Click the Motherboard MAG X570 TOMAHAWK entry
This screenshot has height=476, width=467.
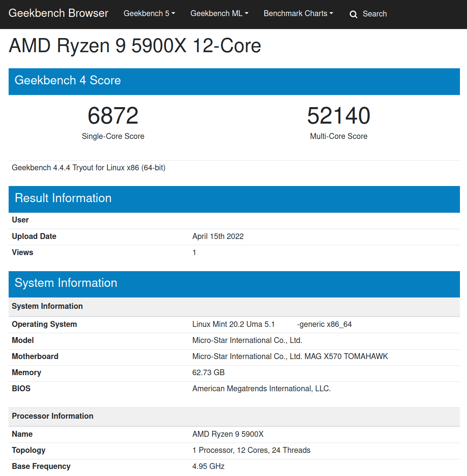(290, 356)
